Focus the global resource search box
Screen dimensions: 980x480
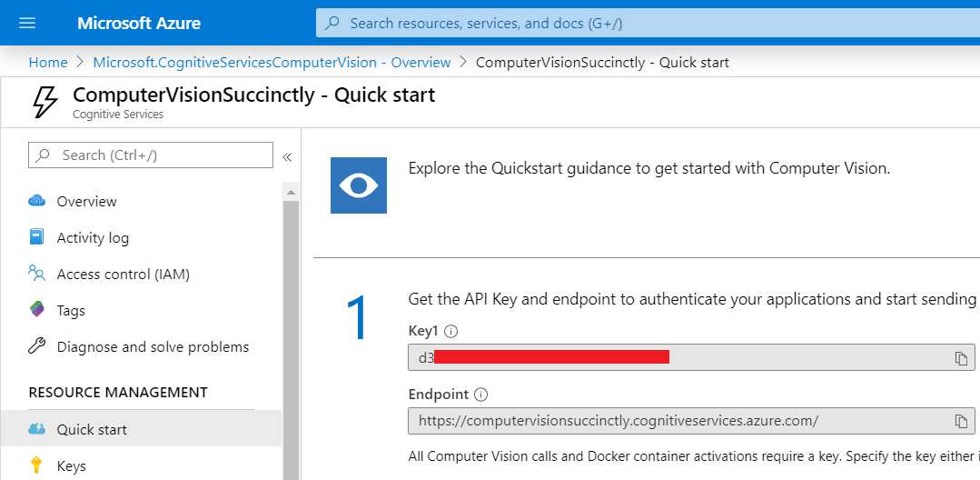click(x=648, y=23)
